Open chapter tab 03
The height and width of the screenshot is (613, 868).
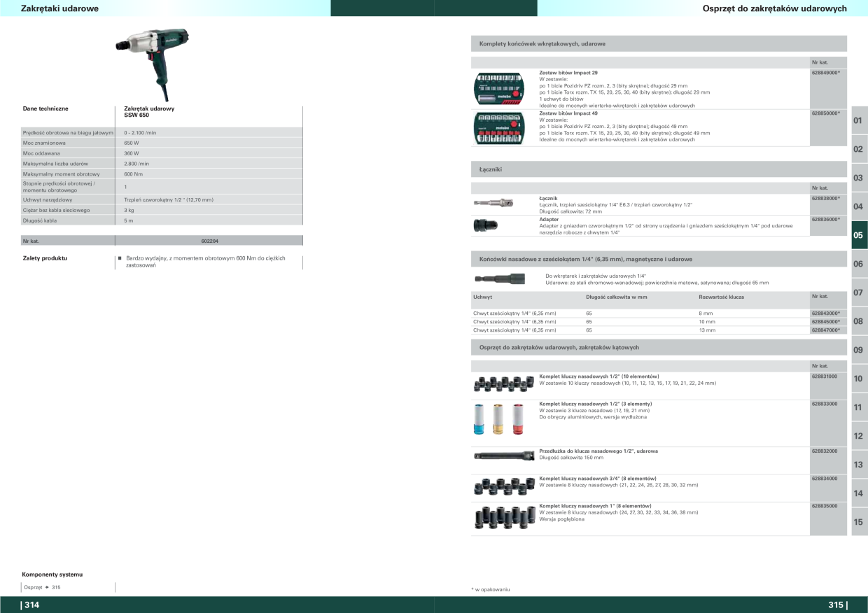point(859,178)
